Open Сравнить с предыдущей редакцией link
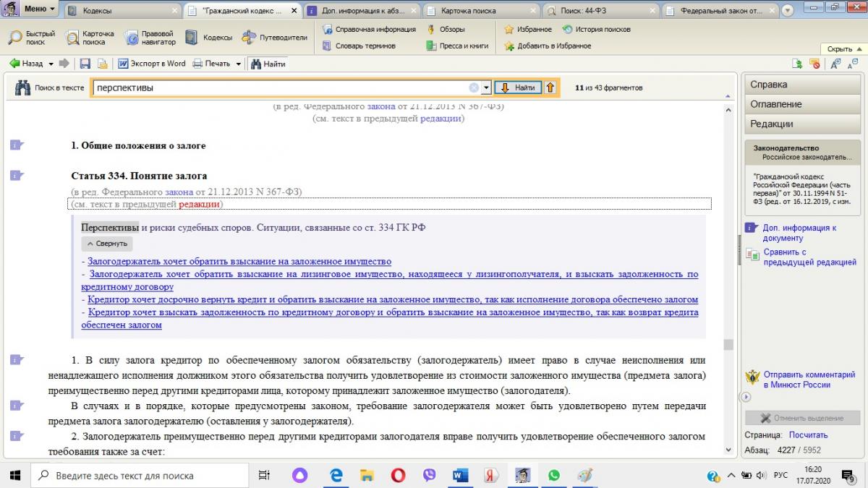868x488 pixels. pyautogui.click(x=809, y=257)
